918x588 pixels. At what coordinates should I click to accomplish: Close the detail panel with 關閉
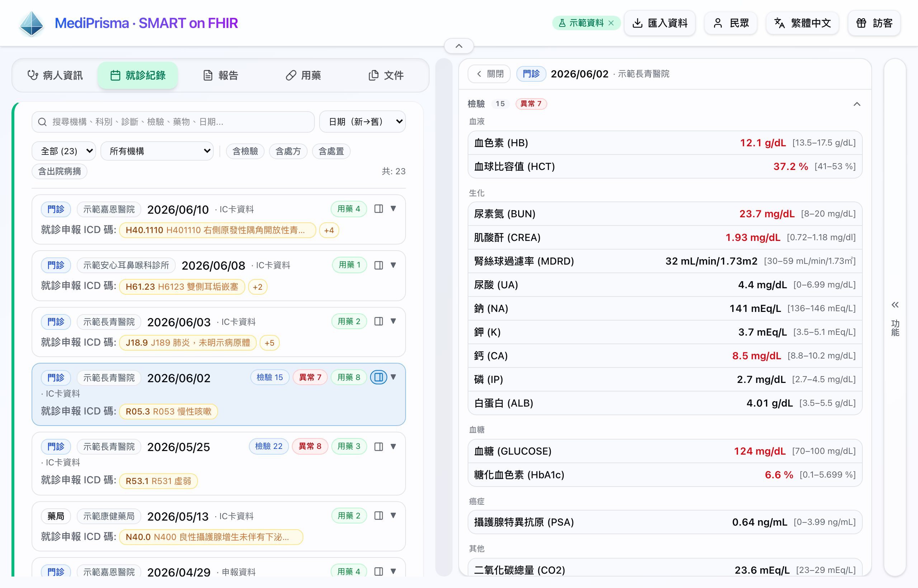click(x=489, y=74)
